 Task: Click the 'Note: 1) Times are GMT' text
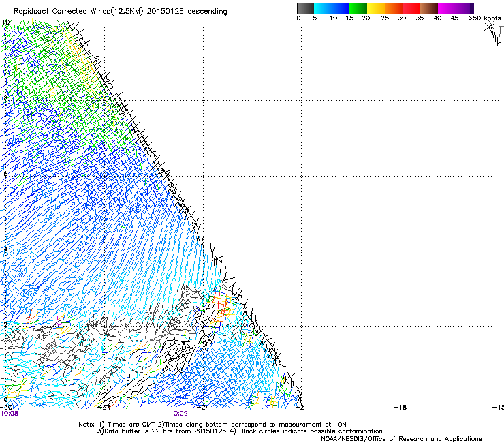pos(116,425)
